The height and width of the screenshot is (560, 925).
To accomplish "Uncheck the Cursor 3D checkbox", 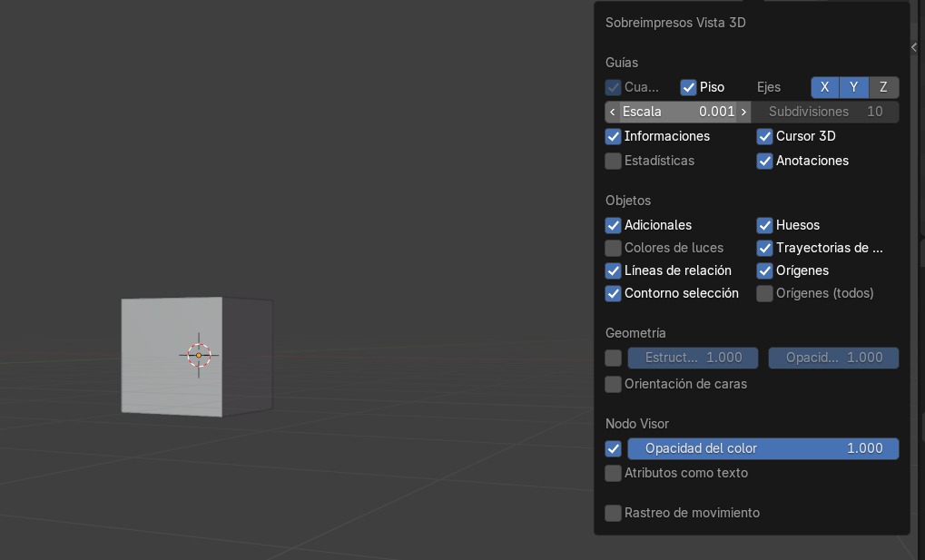I will tap(764, 136).
